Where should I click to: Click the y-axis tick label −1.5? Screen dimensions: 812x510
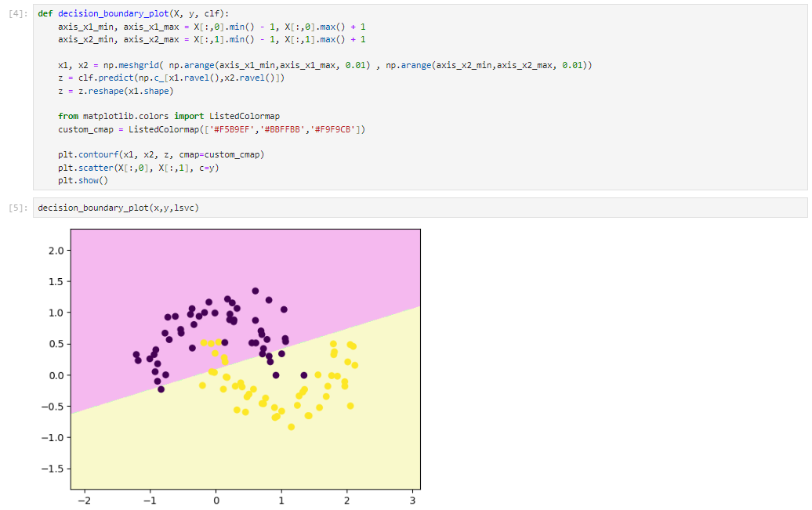(x=53, y=468)
